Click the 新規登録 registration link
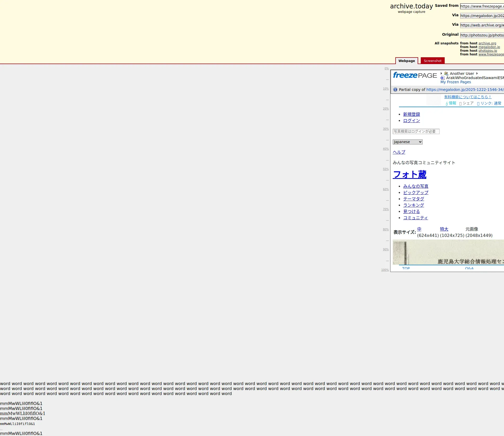 pyautogui.click(x=411, y=114)
